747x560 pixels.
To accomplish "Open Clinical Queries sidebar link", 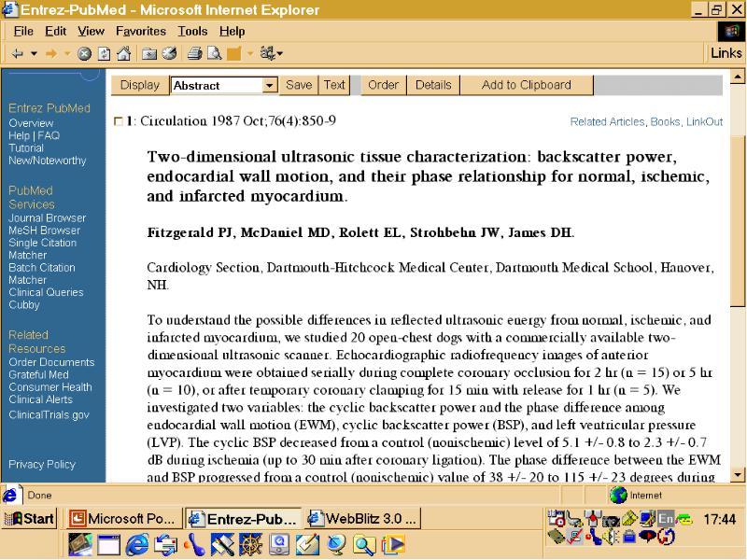I will 46,292.
